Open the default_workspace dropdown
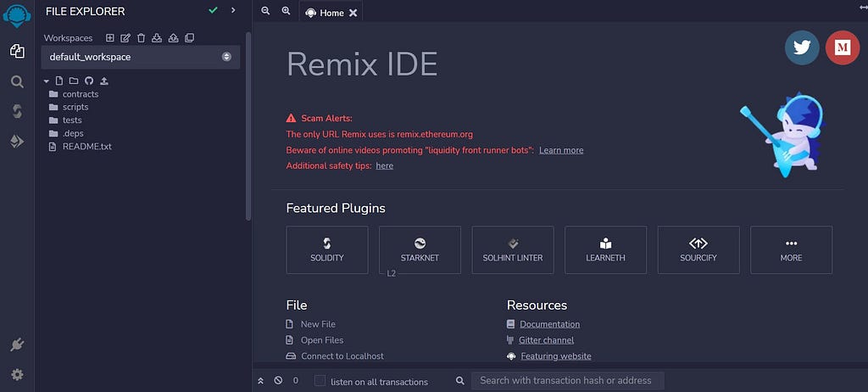The image size is (868, 392). pos(141,57)
